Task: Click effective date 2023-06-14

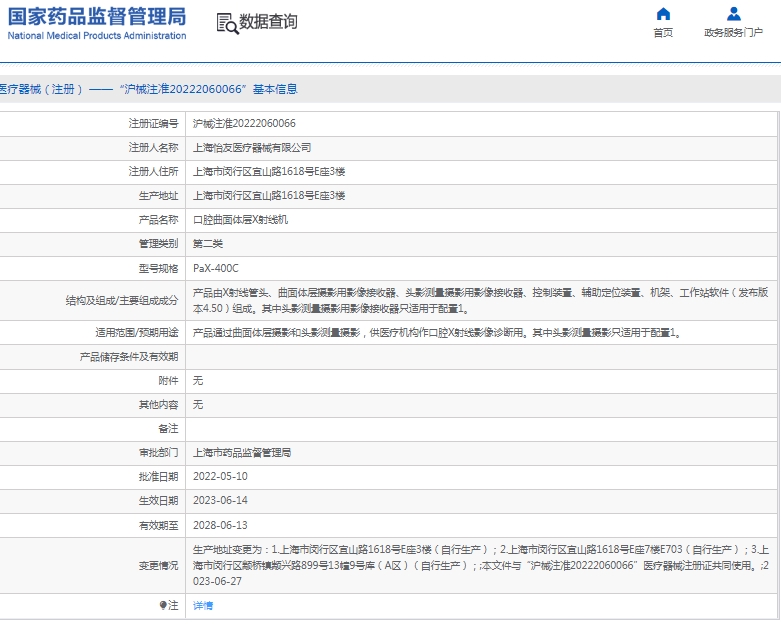Action: [220, 500]
